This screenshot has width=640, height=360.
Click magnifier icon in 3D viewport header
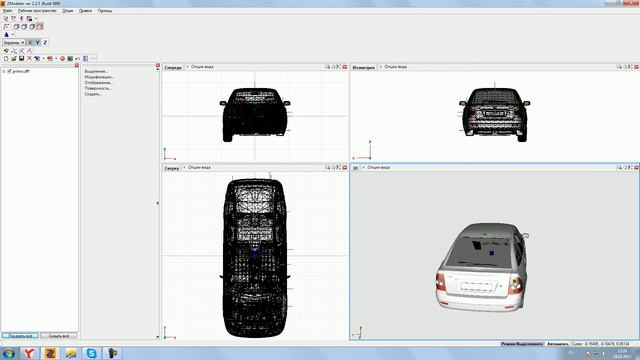coord(619,167)
